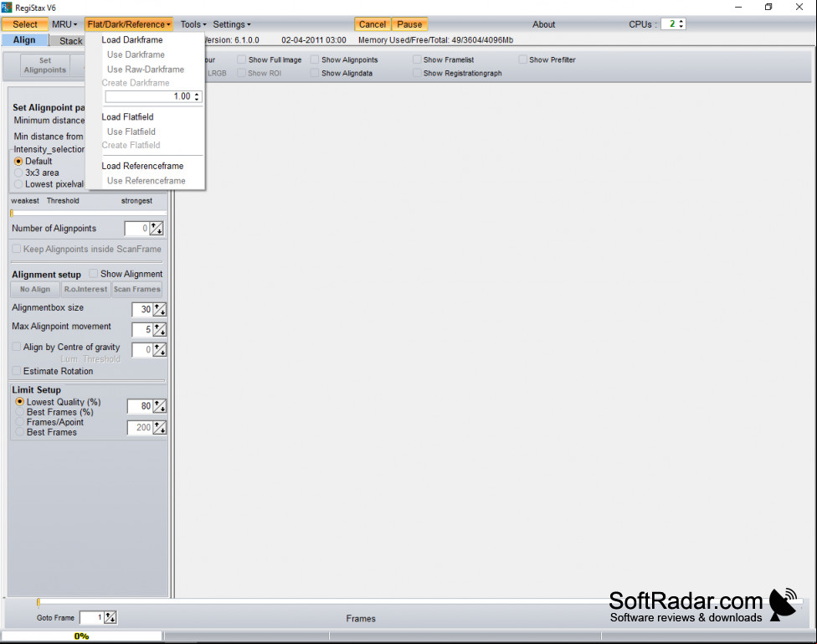Click the RegiStax V6 title bar icon

pyautogui.click(x=6, y=8)
